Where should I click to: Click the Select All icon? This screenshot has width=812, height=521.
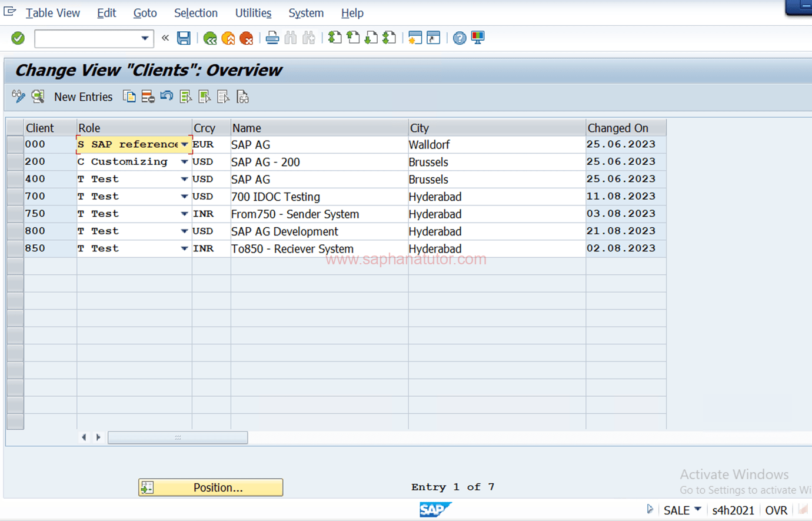[186, 97]
